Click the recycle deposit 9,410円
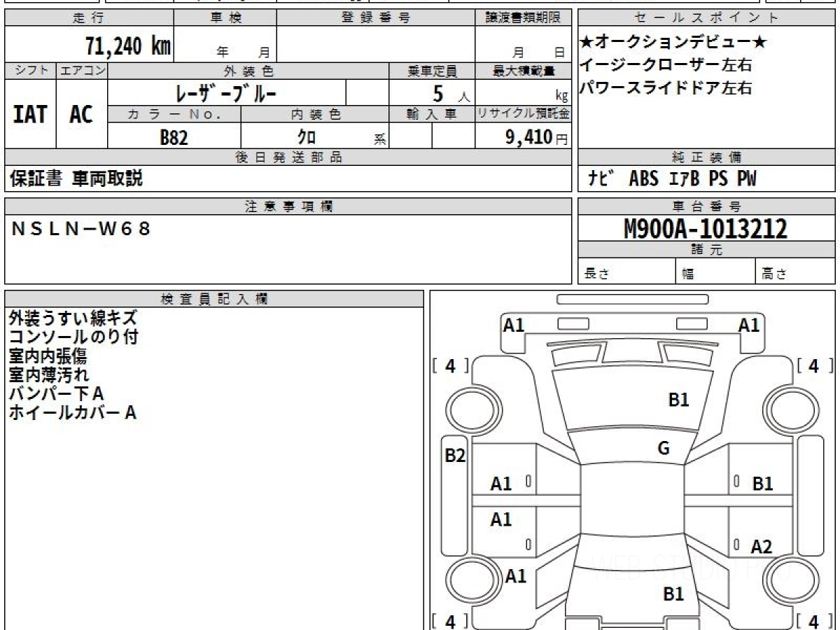Screen dimensions: 840x630 click(537, 137)
